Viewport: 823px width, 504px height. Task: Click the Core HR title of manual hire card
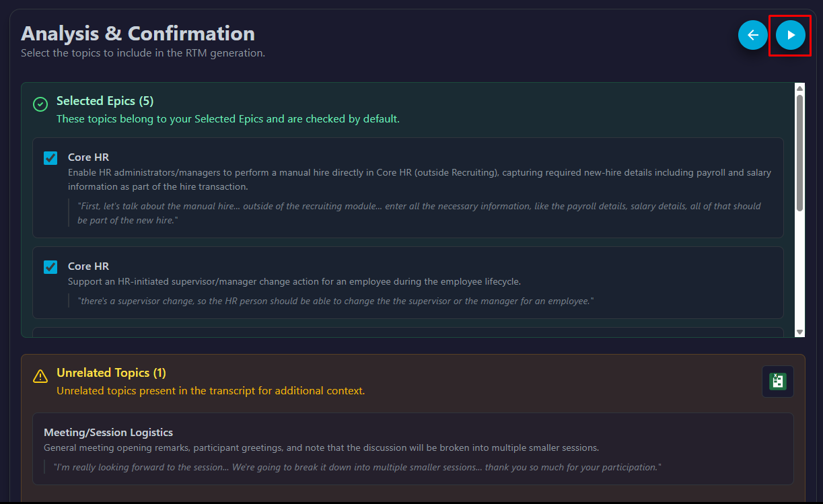click(88, 157)
